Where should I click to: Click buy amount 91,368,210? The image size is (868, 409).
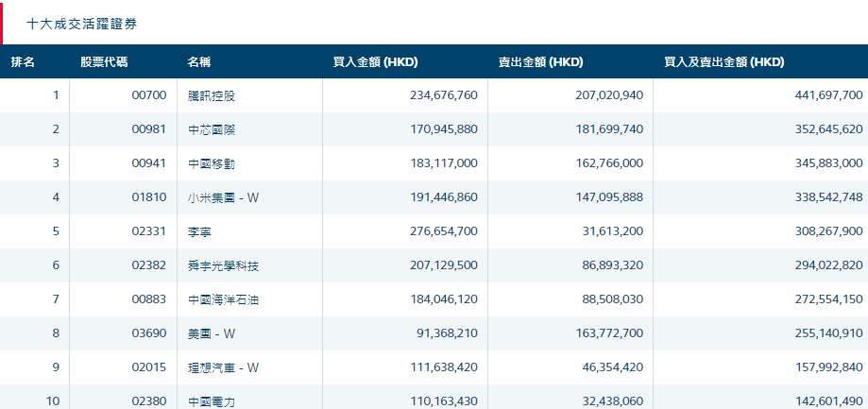[447, 333]
